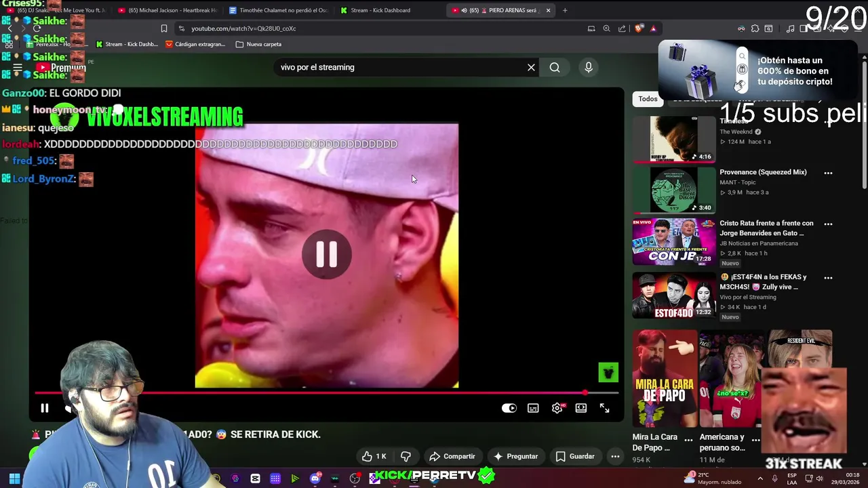Click channel name 'JB Noticias en Panamericana'

pos(759,243)
